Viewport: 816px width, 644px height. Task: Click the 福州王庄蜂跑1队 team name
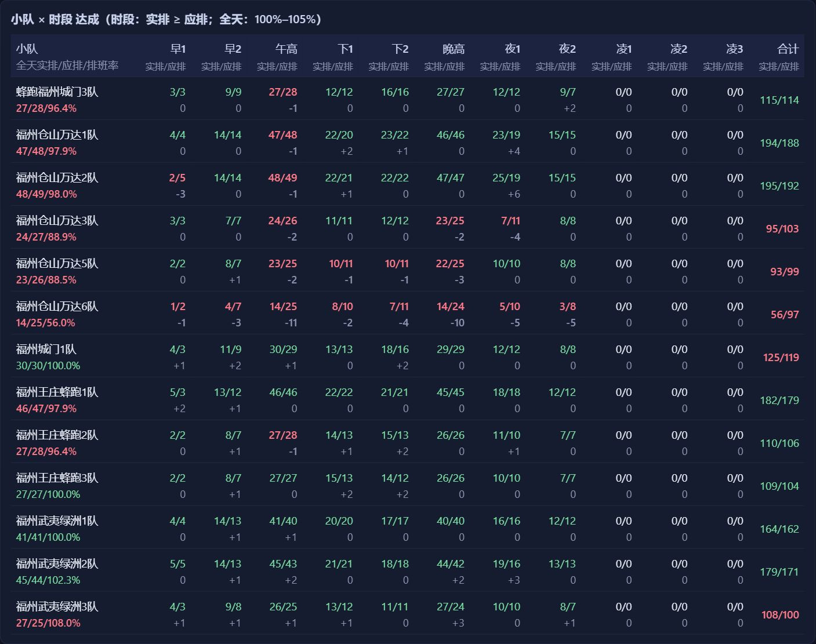tap(57, 392)
